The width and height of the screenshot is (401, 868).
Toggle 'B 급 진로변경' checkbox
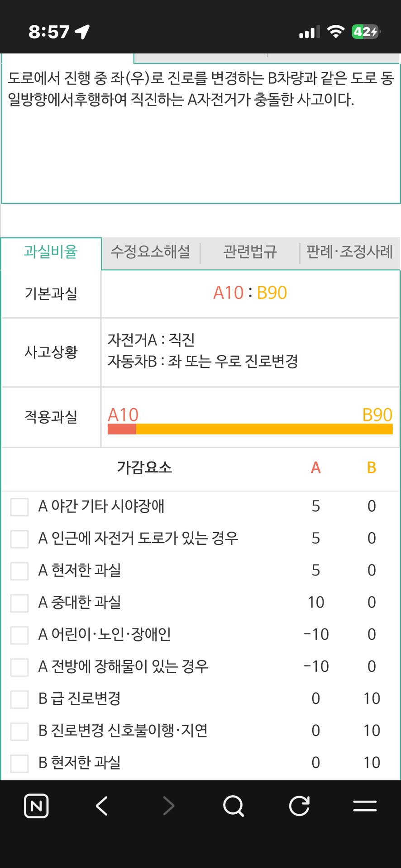19,699
